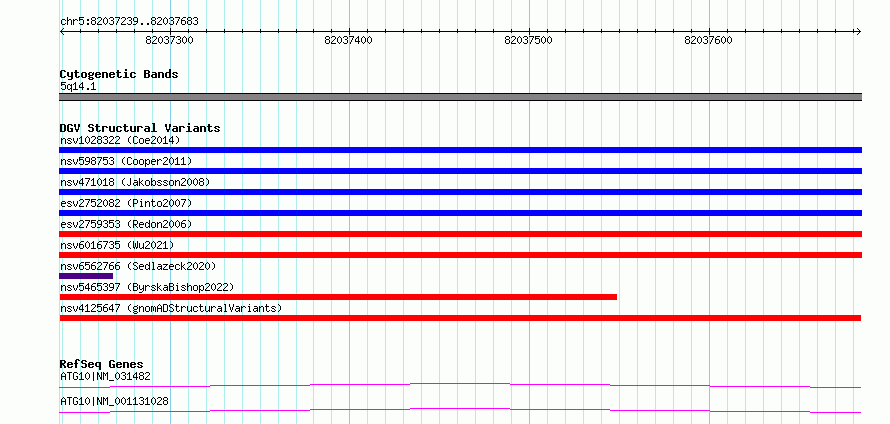Click the blue bar of nsv1028322
The width and height of the screenshot is (890, 424).
coord(460,150)
